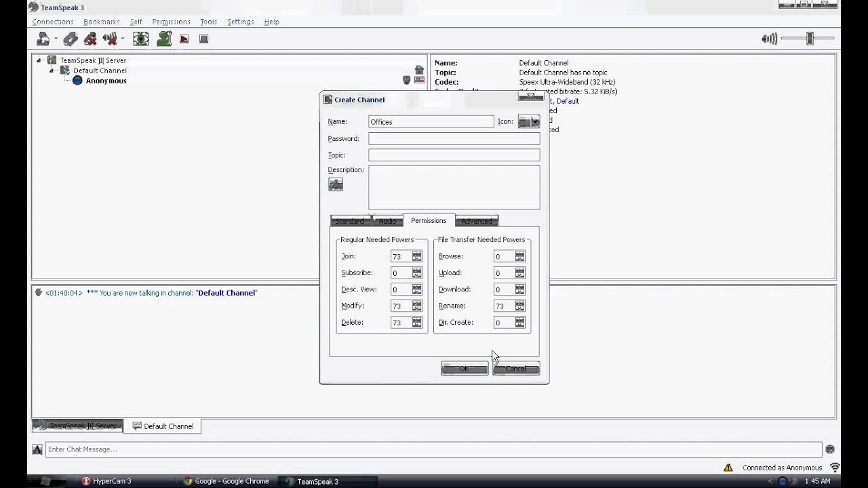Image resolution: width=868 pixels, height=488 pixels.
Task: Toggle the mute speakers toolbar icon
Action: tap(110, 39)
